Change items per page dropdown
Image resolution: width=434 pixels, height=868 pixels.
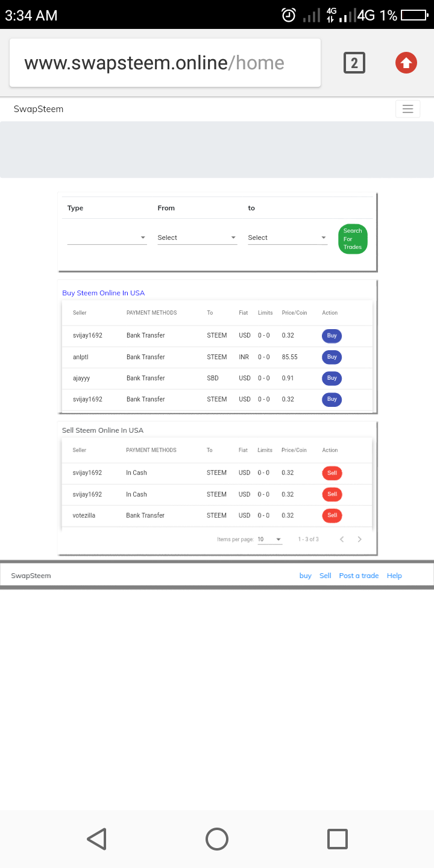click(x=269, y=539)
